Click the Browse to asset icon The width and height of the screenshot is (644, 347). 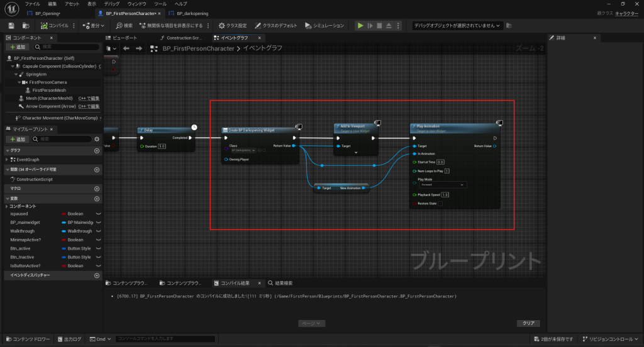click(26, 26)
